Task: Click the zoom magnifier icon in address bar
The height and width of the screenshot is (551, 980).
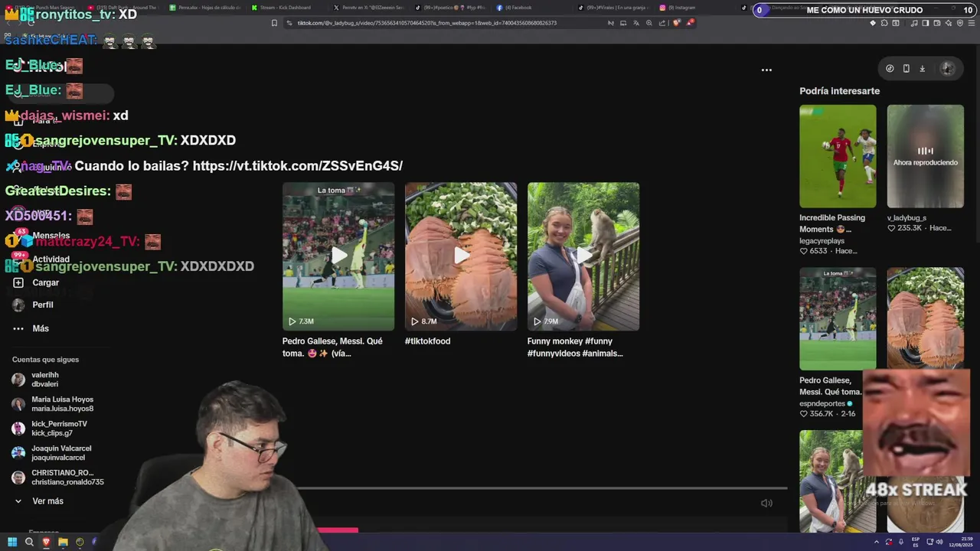Action: coord(649,23)
